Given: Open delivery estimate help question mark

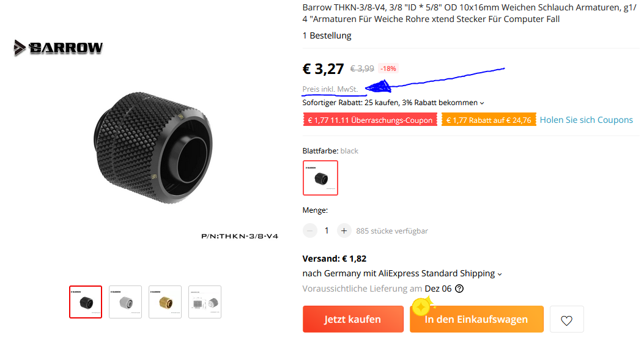Looking at the screenshot, I should (x=459, y=289).
